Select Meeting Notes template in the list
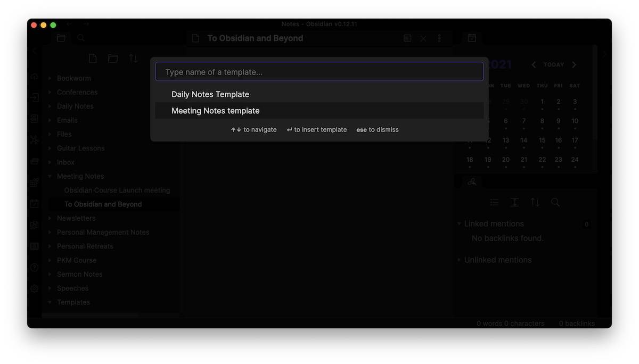 (x=319, y=111)
